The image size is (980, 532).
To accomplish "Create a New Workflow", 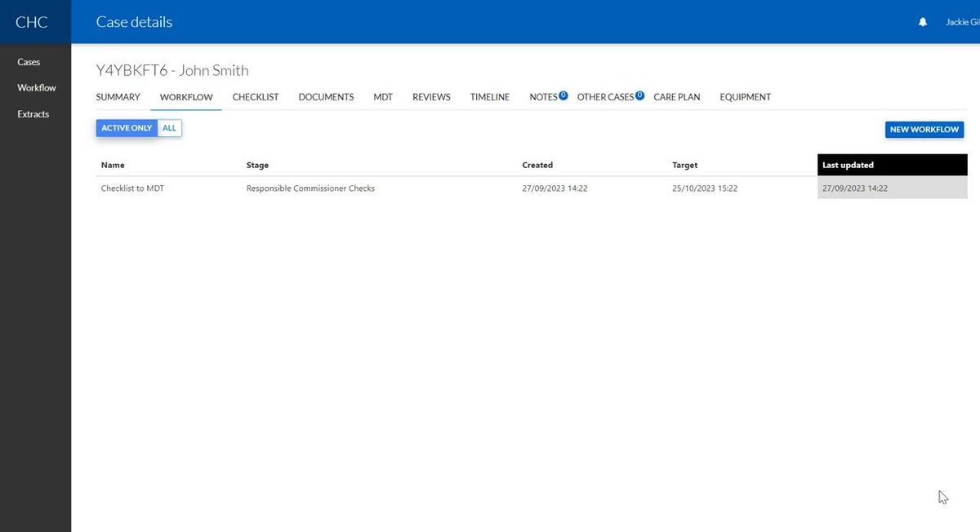I will [x=924, y=130].
